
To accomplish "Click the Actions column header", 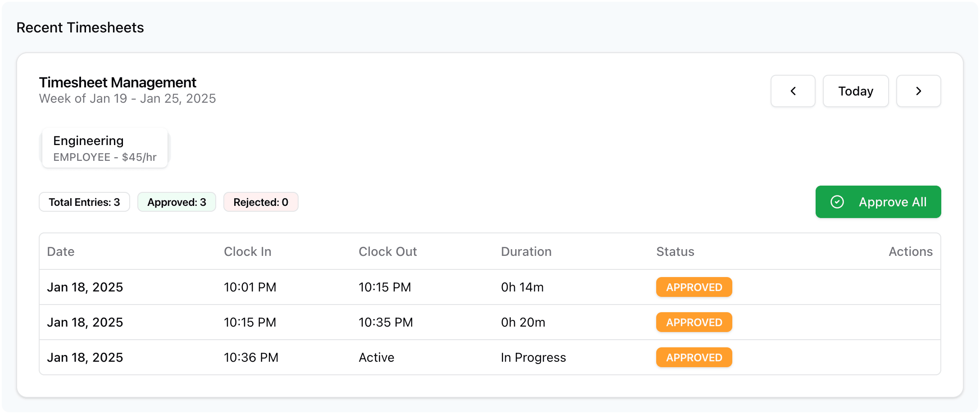I will (911, 251).
